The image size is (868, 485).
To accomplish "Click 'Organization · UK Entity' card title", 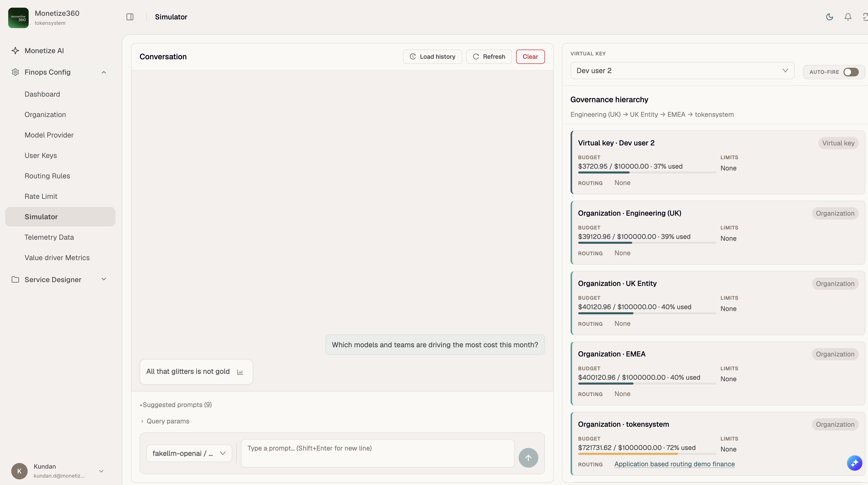I will 617,283.
